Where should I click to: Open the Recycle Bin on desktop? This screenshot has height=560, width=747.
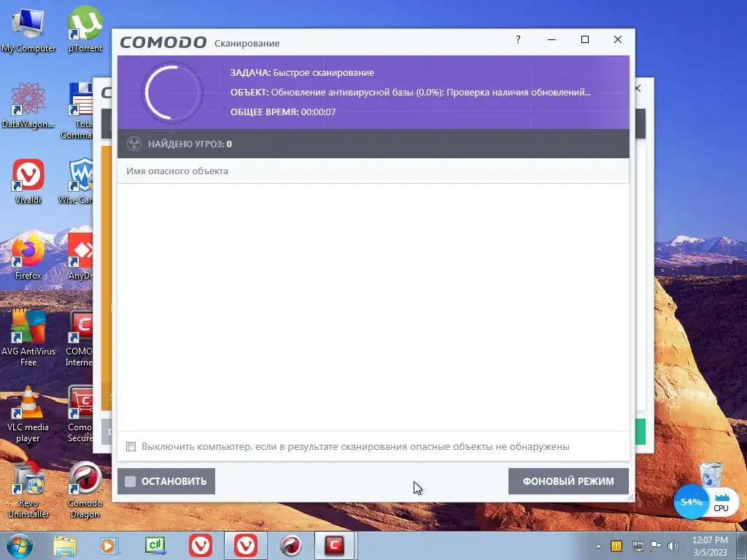click(711, 474)
